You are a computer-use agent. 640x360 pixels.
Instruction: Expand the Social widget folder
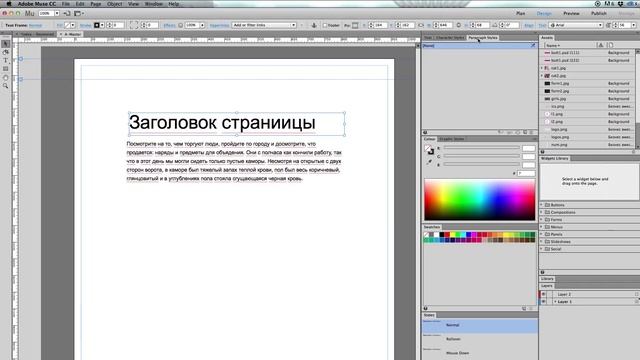coord(542,249)
